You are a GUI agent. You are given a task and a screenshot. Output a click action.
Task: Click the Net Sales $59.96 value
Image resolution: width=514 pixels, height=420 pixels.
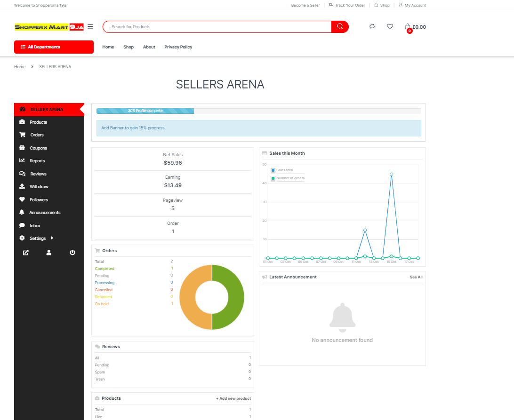click(173, 163)
